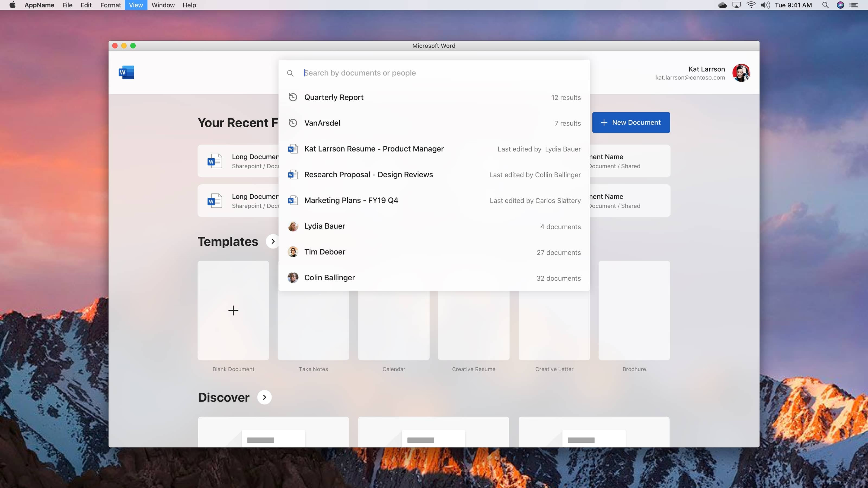Open Research Proposal - Design Reviews result

pyautogui.click(x=368, y=175)
